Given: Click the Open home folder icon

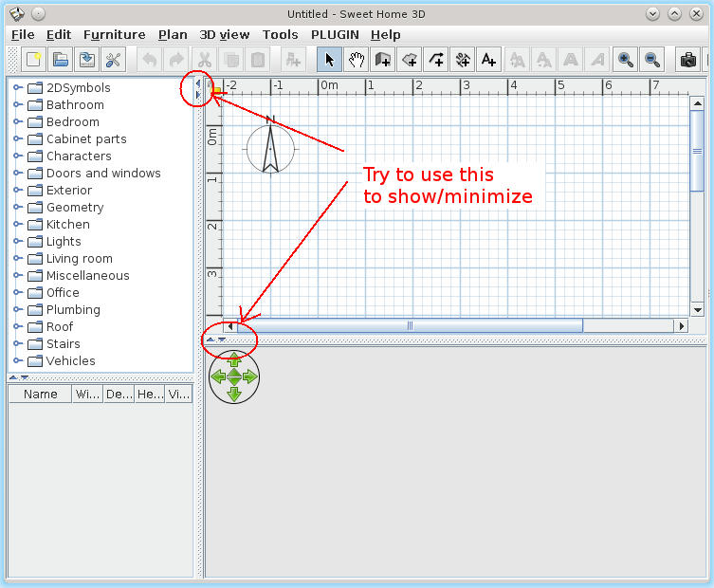Looking at the screenshot, I should 61,60.
